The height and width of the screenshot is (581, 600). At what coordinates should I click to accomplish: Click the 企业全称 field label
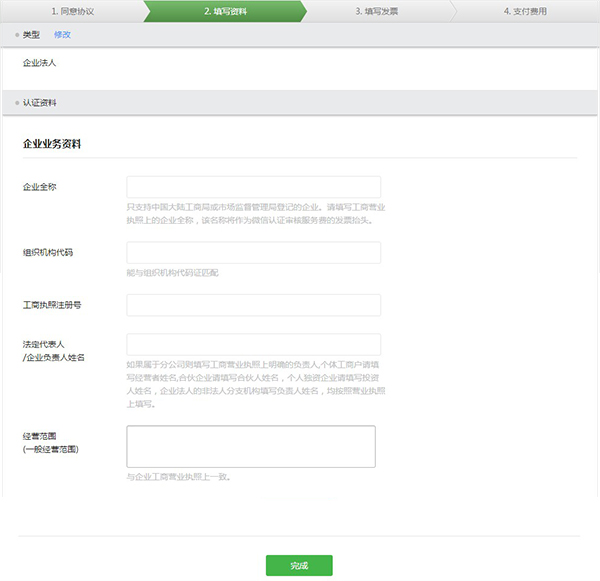click(x=39, y=187)
